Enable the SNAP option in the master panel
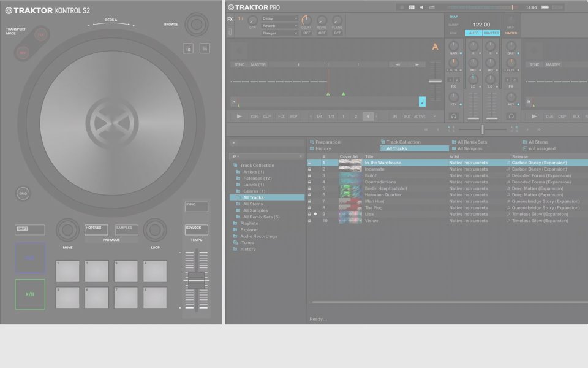This screenshot has width=588, height=368. coord(453,17)
